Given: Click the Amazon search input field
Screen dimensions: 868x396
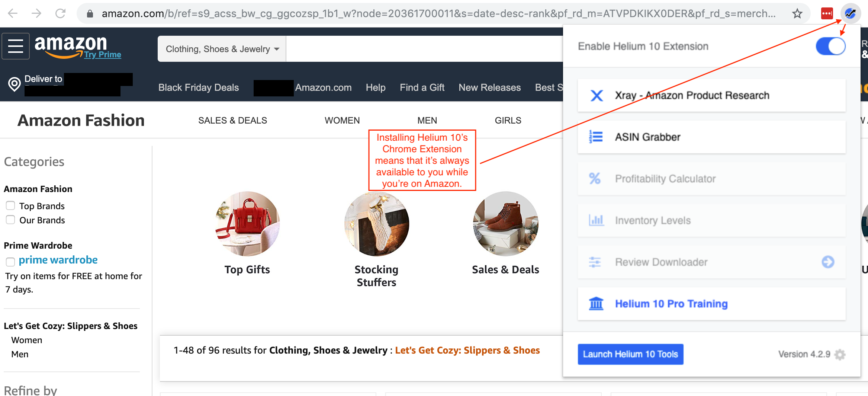Looking at the screenshot, I should (424, 49).
